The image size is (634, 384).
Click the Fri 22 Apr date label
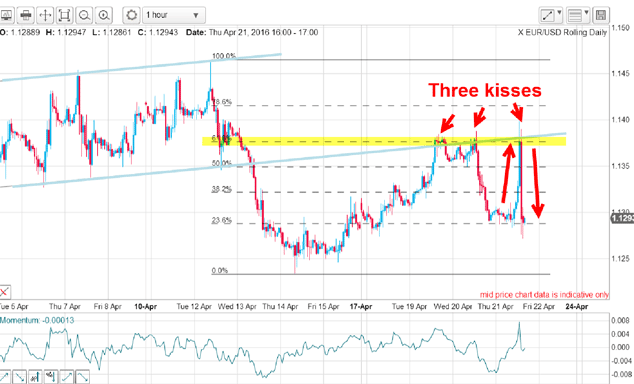pos(539,306)
